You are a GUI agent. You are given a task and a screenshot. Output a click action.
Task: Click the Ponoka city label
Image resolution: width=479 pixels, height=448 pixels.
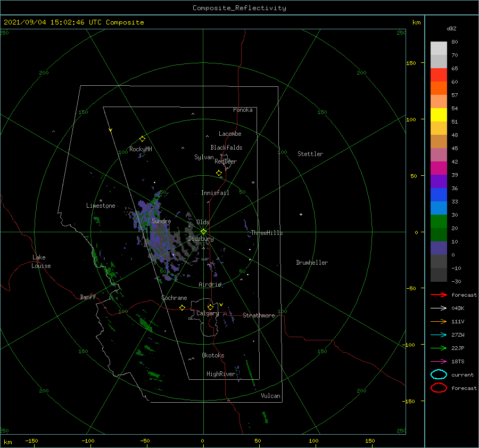pyautogui.click(x=243, y=110)
